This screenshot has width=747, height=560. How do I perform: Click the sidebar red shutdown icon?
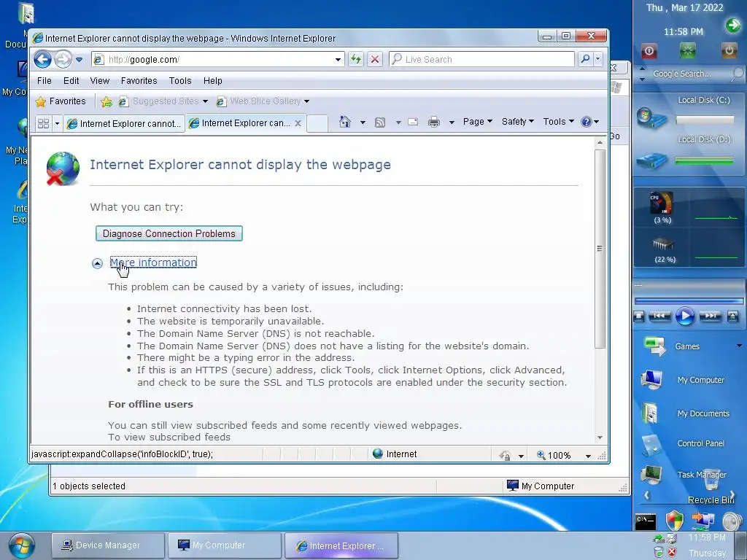(649, 50)
